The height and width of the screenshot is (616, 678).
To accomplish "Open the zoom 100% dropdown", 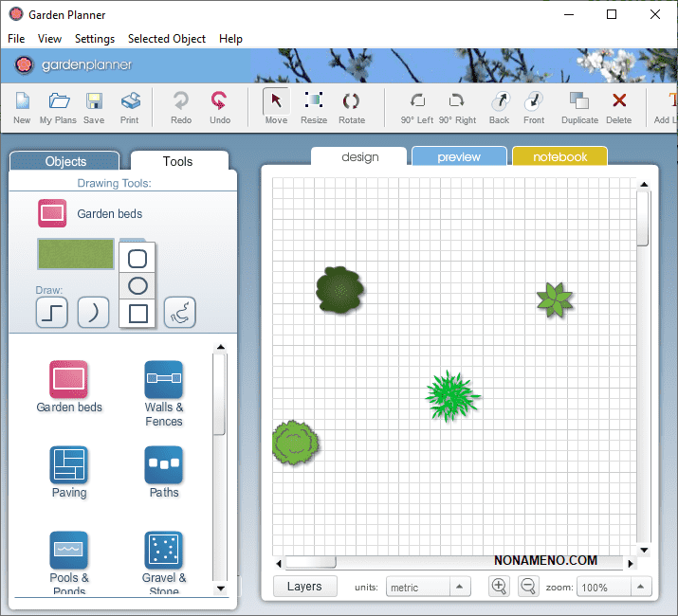I will (x=614, y=588).
